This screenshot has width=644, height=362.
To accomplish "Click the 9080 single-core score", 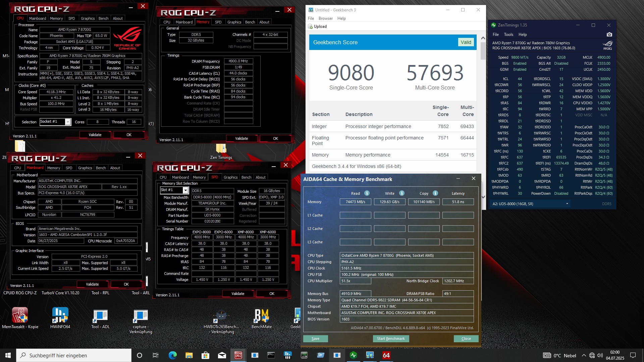I will pos(351,73).
